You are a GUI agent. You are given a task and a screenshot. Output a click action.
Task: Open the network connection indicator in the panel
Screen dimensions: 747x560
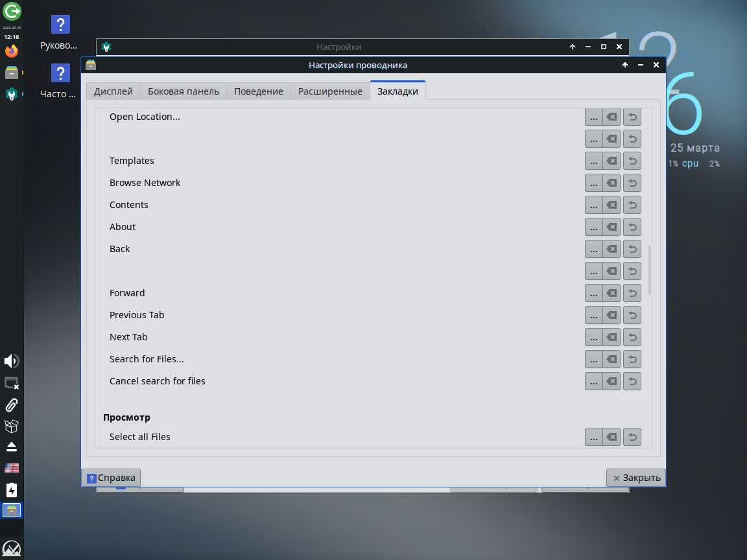pos(12,383)
